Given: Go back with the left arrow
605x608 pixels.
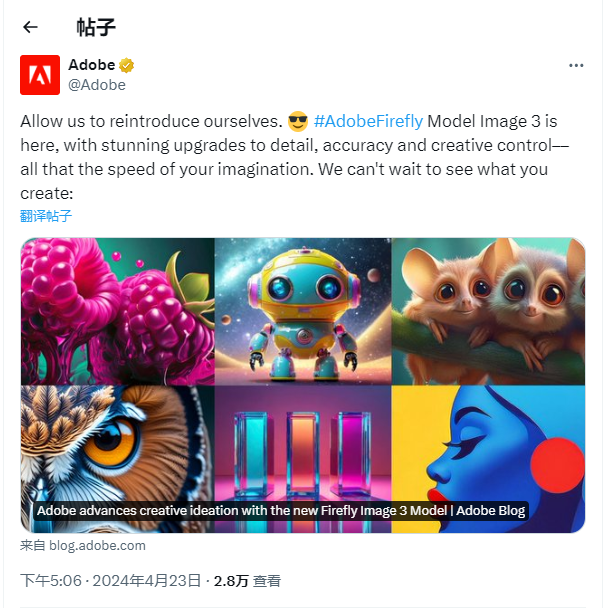Looking at the screenshot, I should coord(30,27).
